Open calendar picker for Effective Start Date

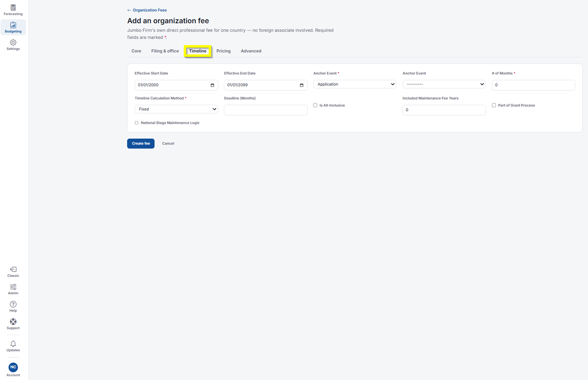pyautogui.click(x=212, y=85)
